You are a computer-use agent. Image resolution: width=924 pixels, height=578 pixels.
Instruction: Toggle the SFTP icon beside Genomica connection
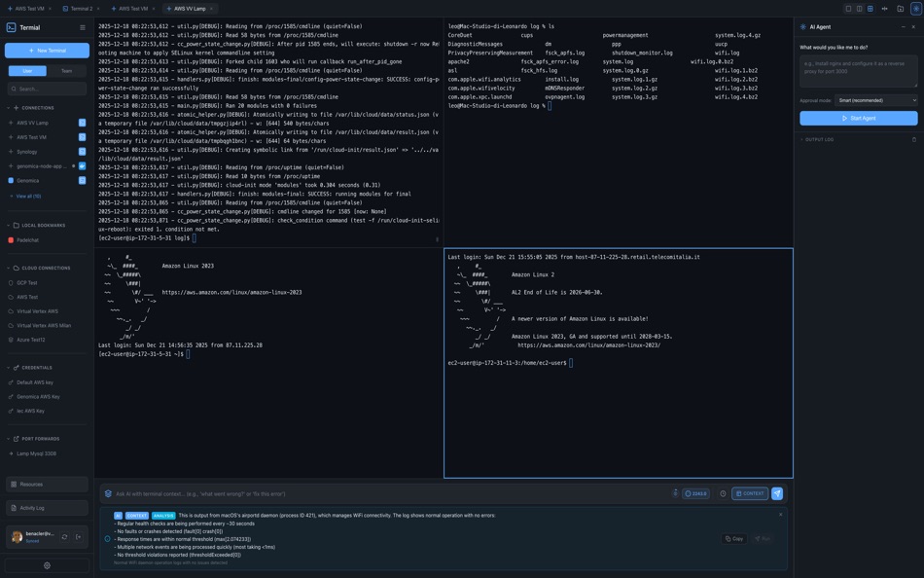[x=82, y=179]
